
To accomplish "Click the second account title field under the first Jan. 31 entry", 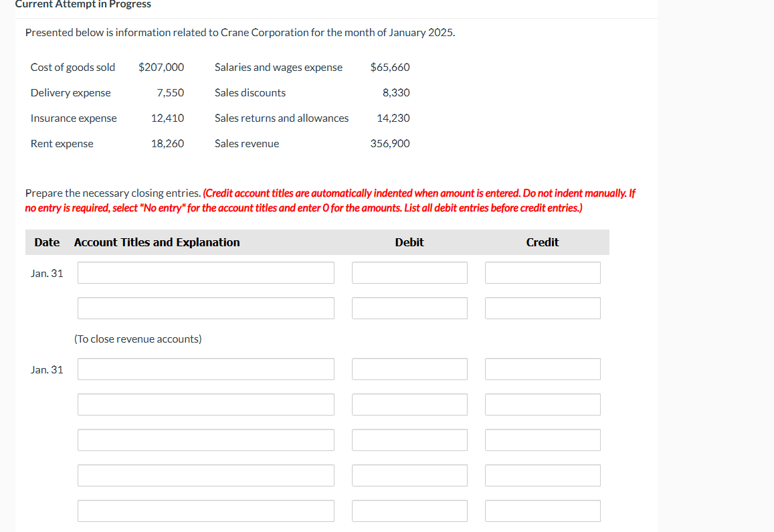I will tap(205, 308).
